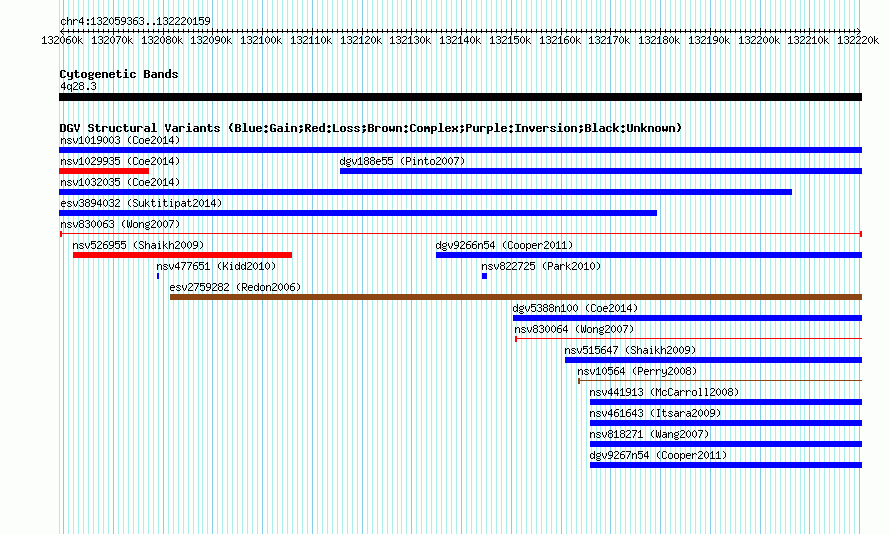
Task: Select the brown esv2759282 complex bar
Action: coord(516,297)
